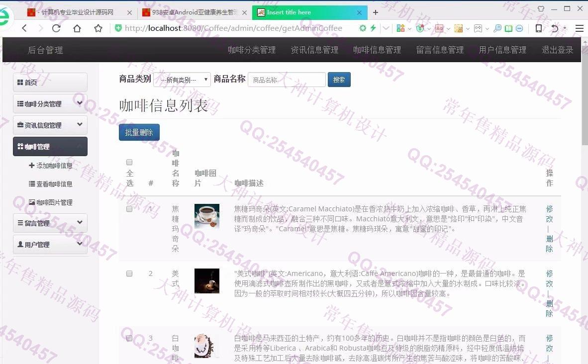Check the box for row 白咖啡
Image resolution: width=588 pixels, height=364 pixels.
pos(129,338)
